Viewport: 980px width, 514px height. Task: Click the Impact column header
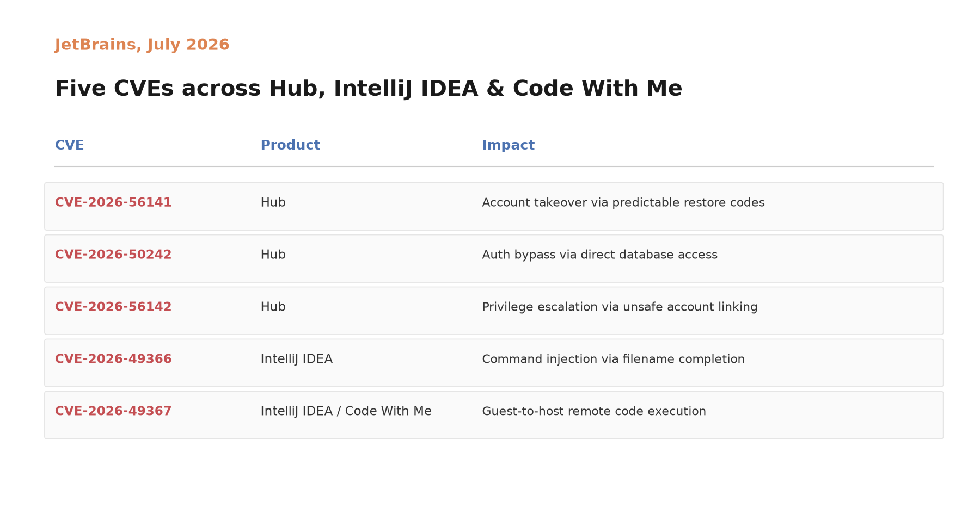pos(509,145)
